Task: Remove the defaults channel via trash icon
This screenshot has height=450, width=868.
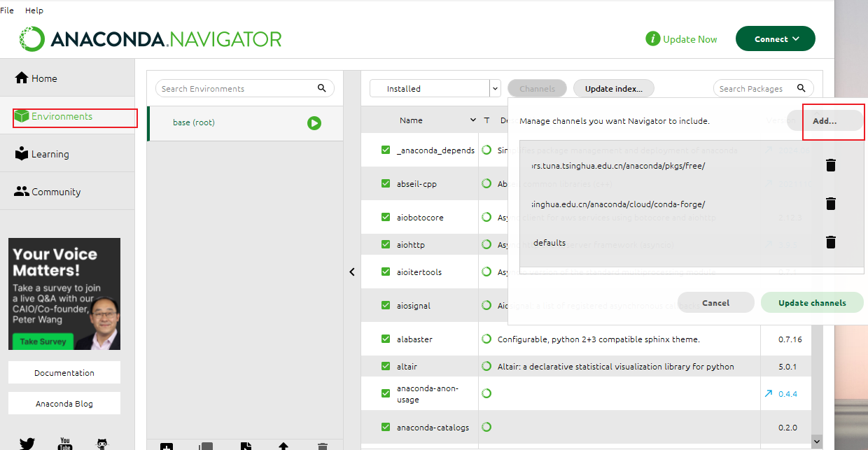Action: coord(831,242)
